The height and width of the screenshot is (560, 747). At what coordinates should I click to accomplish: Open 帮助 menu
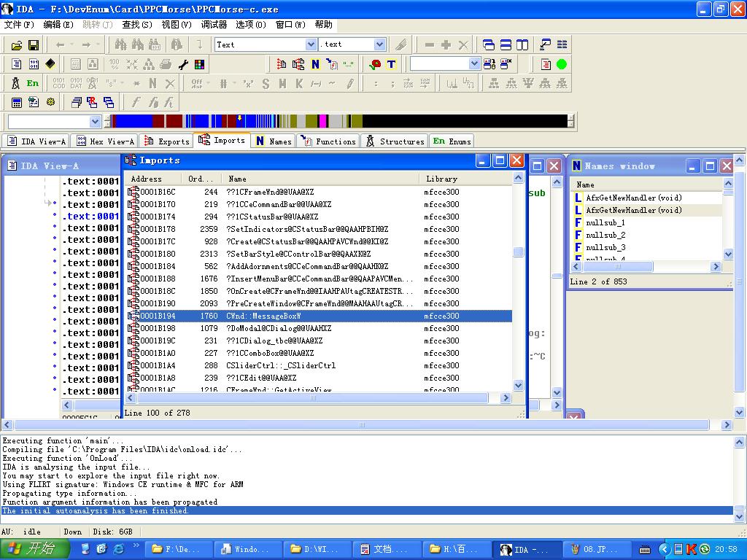tap(323, 25)
